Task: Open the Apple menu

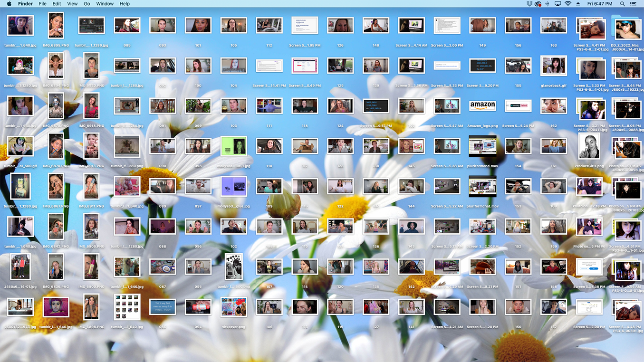Action: tap(9, 4)
